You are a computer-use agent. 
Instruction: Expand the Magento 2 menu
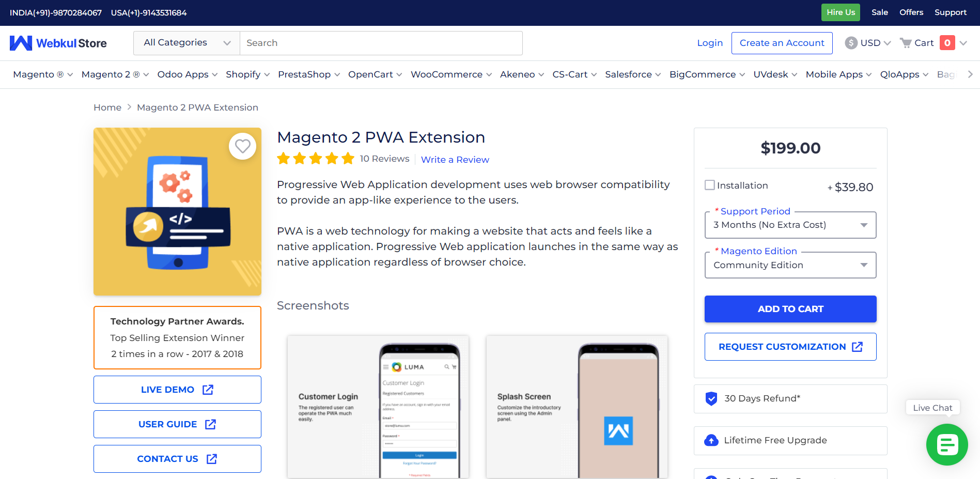115,74
